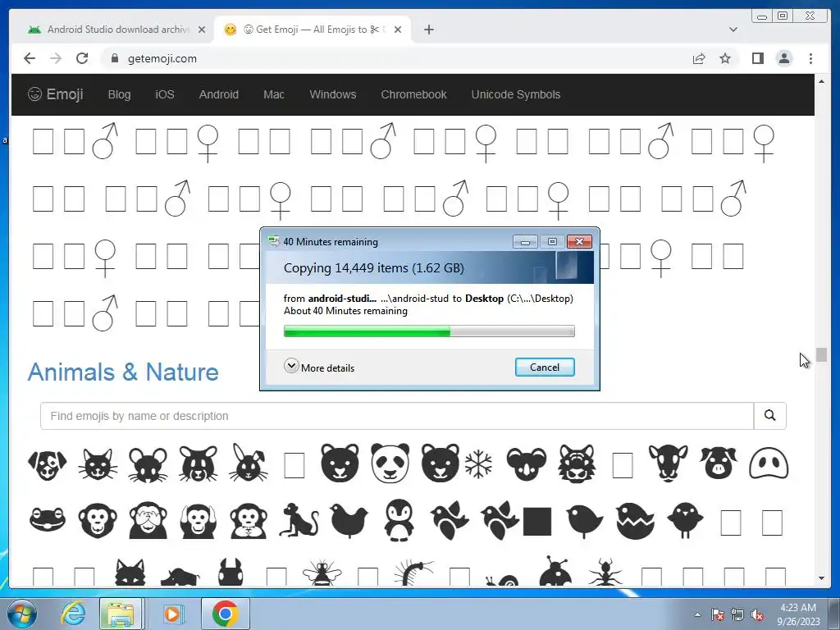Open the iOS navbar link

[164, 94]
